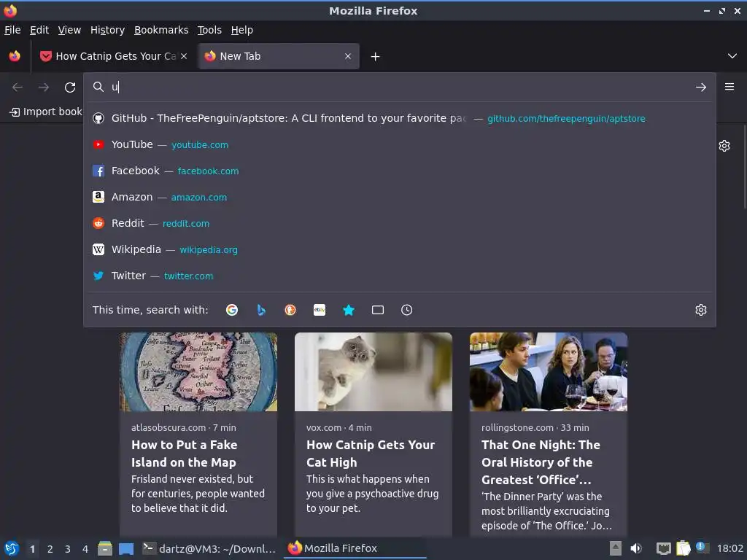Search with eBay this time

320,310
